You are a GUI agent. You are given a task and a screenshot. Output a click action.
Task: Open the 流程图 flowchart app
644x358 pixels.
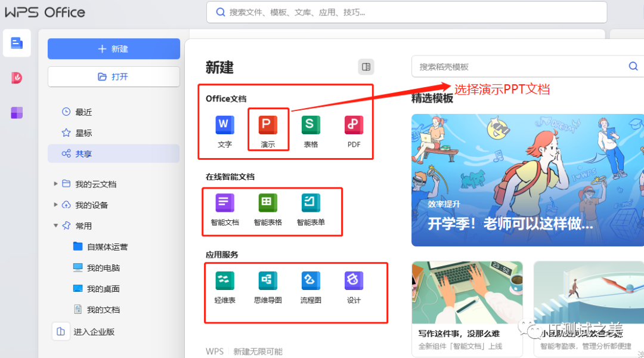pyautogui.click(x=311, y=281)
